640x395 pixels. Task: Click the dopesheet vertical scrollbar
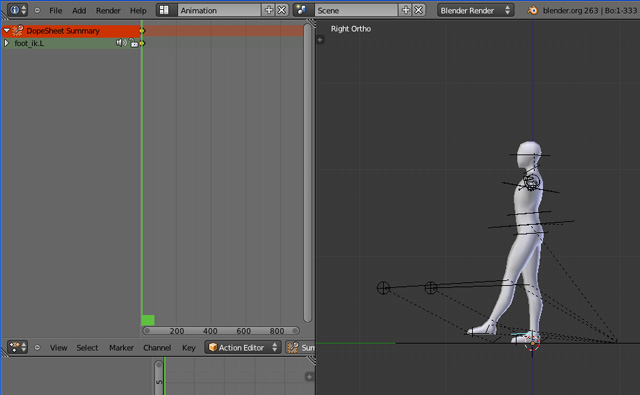[x=308, y=173]
